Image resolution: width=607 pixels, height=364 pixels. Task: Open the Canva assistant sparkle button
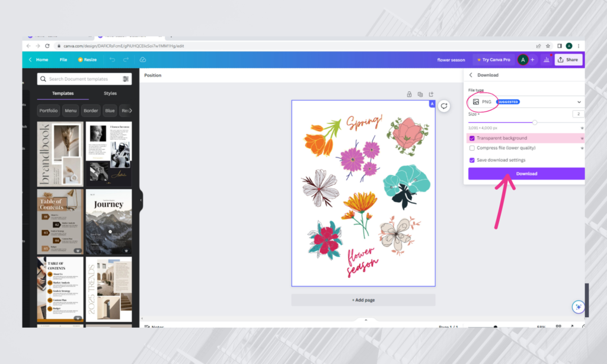coord(579,307)
